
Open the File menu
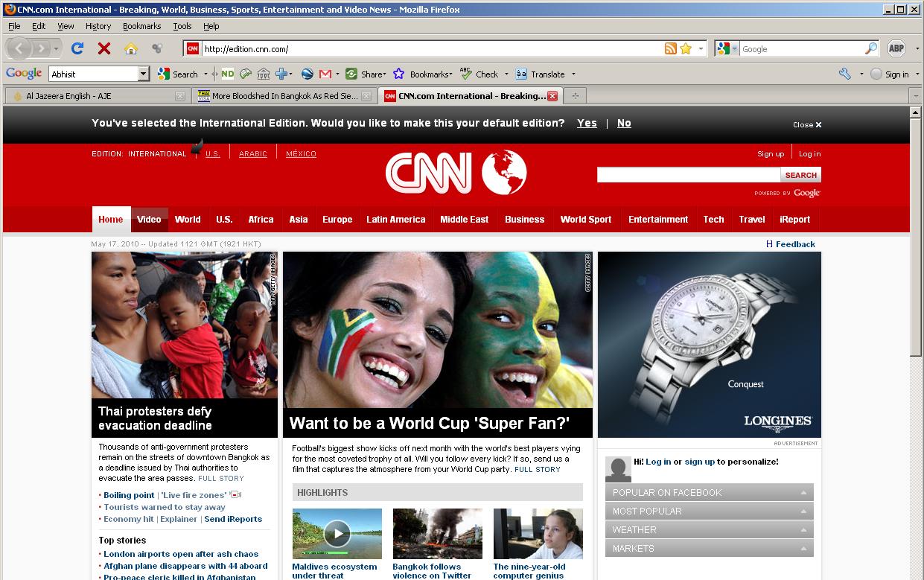(x=14, y=26)
